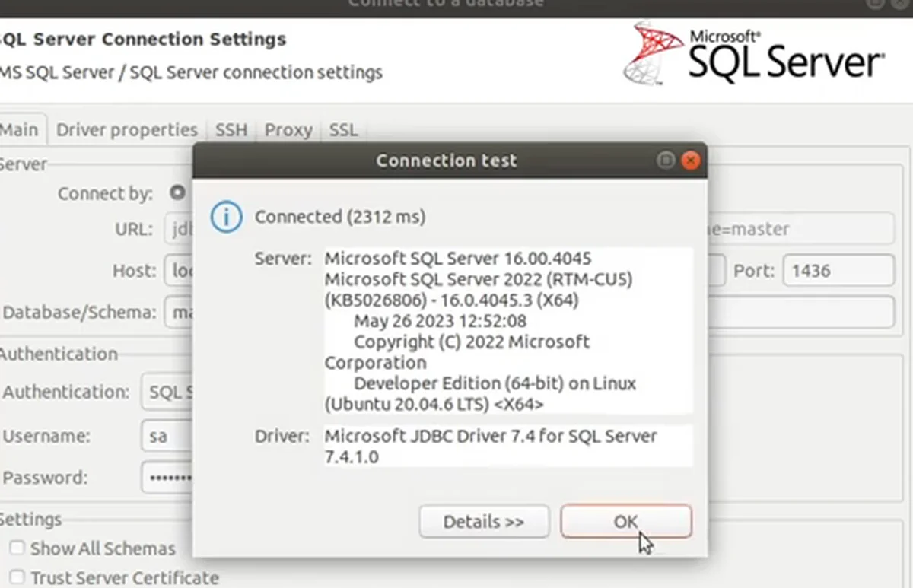This screenshot has width=913, height=588.
Task: Click the (Ubuntu 20.04.6 LTS) <X64> line
Action: [434, 404]
